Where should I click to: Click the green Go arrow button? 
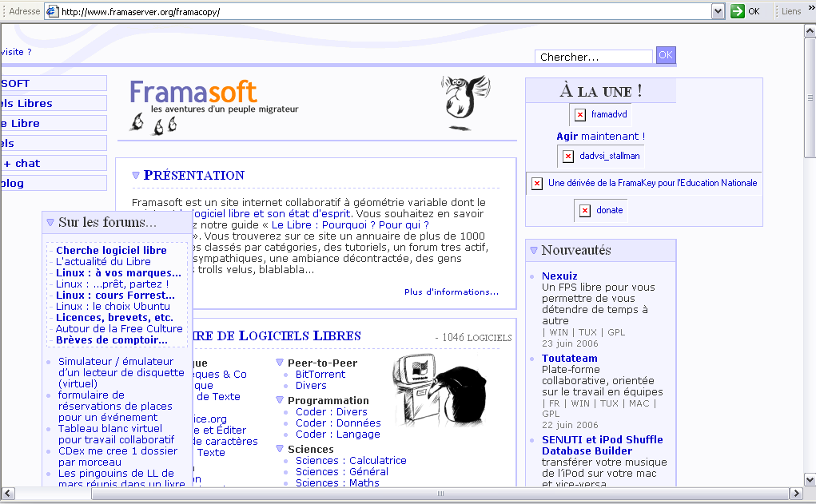738,11
